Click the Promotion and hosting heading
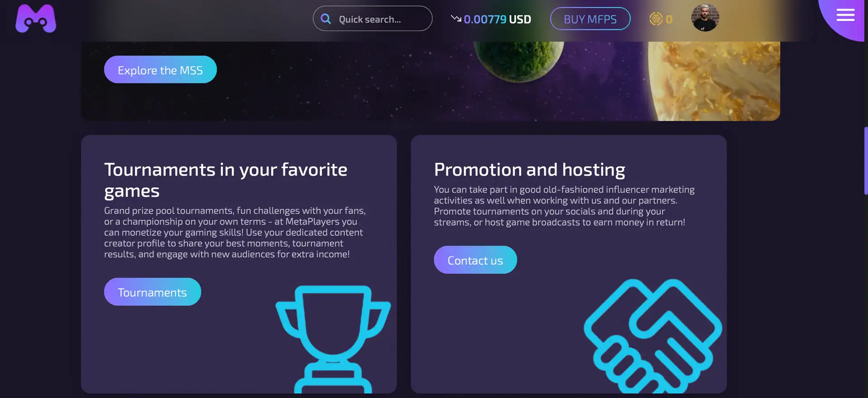Viewport: 868px width, 398px height. [529, 169]
